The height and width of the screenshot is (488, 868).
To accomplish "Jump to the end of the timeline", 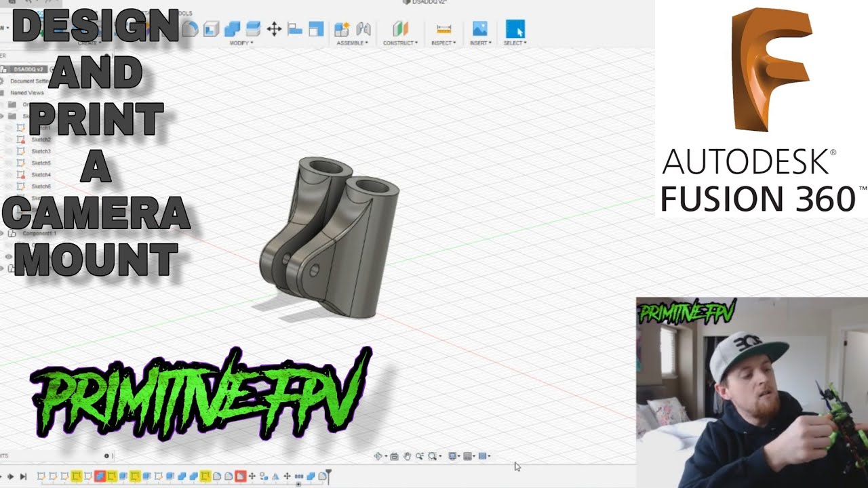I will 23,476.
